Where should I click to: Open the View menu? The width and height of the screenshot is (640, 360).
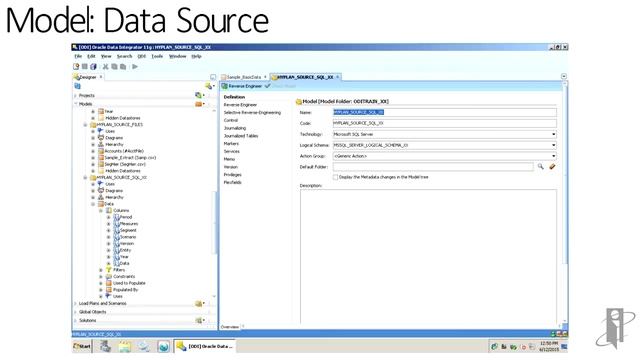coord(106,56)
